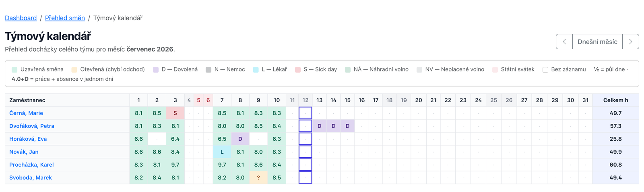Image resolution: width=644 pixels, height=192 pixels.
Task: Click the day 5 holiday column header
Action: pos(198,100)
